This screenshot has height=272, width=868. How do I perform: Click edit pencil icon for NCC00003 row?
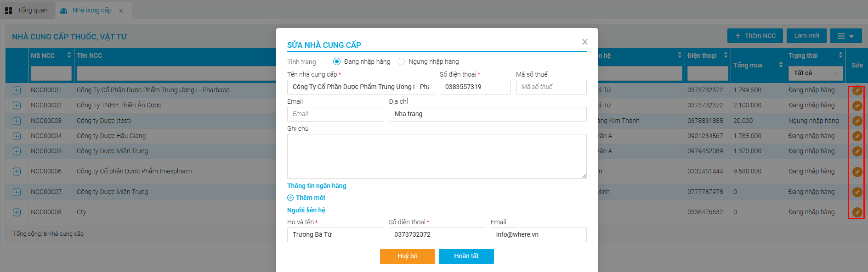click(x=857, y=121)
